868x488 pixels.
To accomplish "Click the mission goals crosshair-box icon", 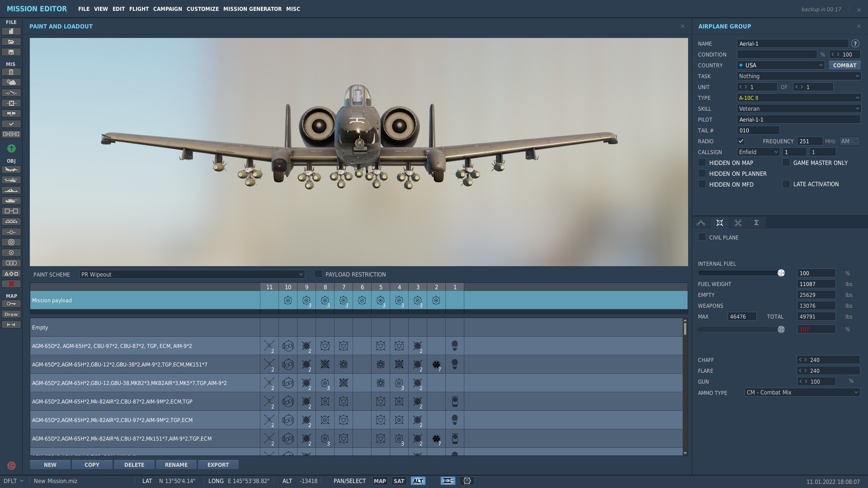I will point(11,103).
